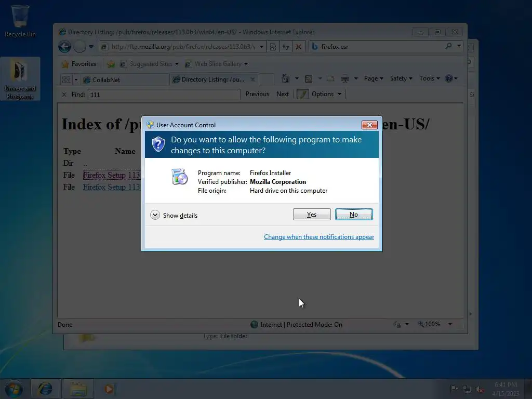Click the Find text field containing 111

(x=164, y=95)
